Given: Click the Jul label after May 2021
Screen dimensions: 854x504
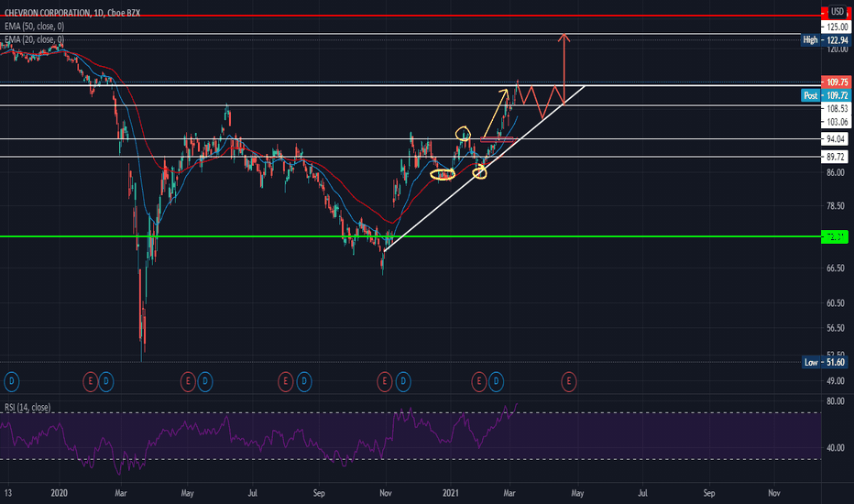Looking at the screenshot, I should 642,493.
